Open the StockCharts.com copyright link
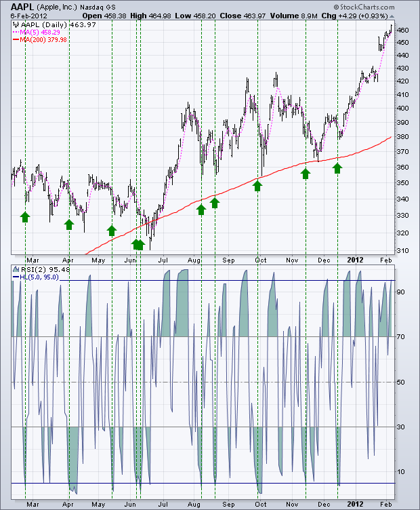The height and width of the screenshot is (510, 420). tap(364, 7)
